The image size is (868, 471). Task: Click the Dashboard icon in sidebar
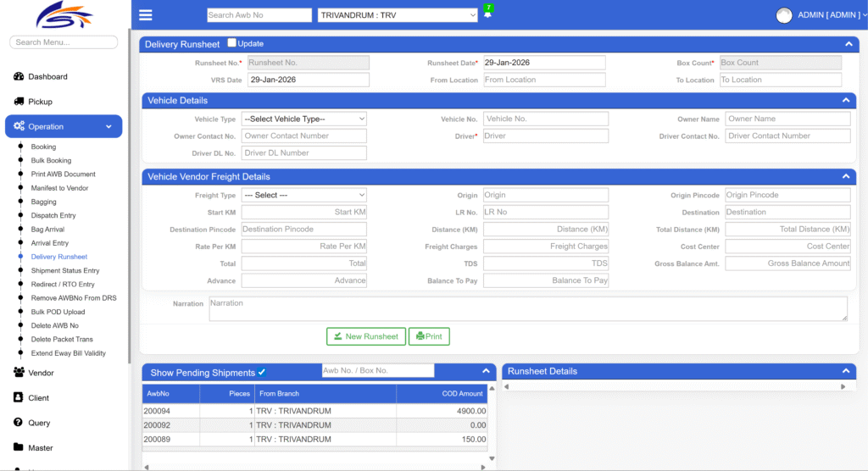(x=19, y=77)
